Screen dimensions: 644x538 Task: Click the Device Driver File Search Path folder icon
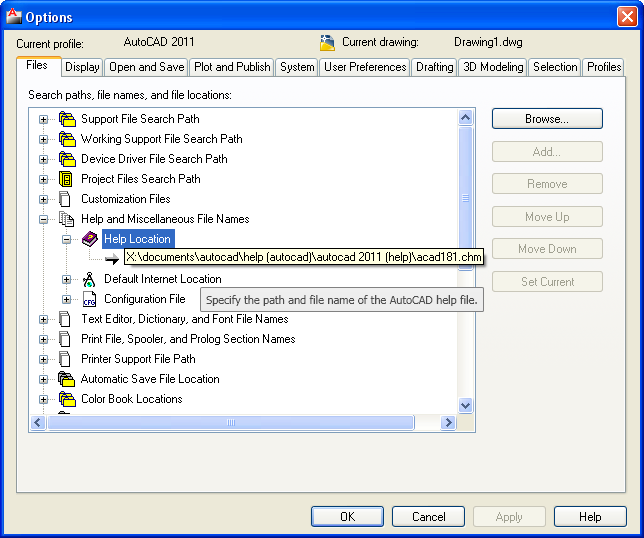click(x=67, y=159)
